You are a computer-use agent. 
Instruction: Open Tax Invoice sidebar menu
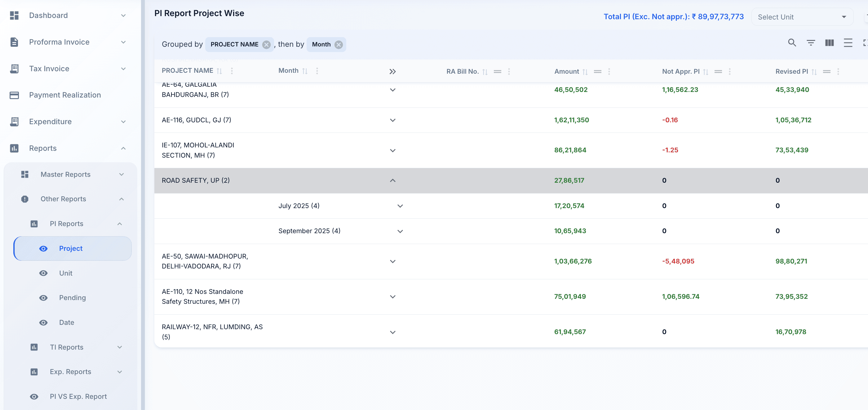[69, 69]
